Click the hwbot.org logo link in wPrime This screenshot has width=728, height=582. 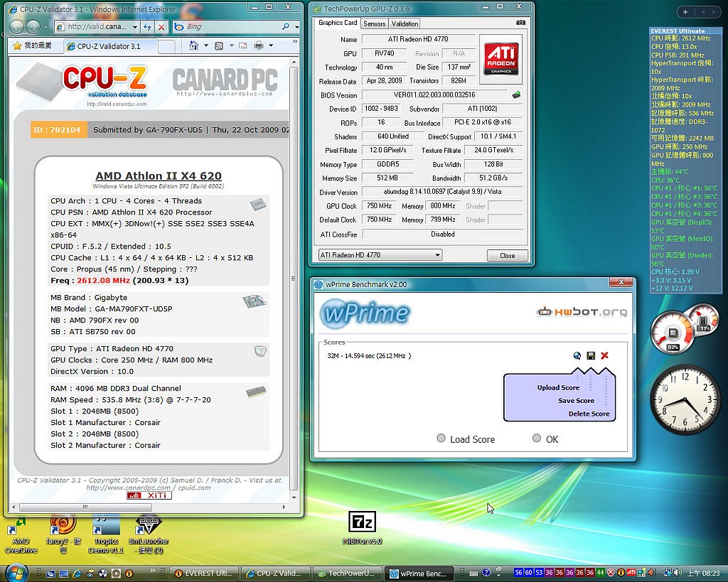pyautogui.click(x=582, y=312)
